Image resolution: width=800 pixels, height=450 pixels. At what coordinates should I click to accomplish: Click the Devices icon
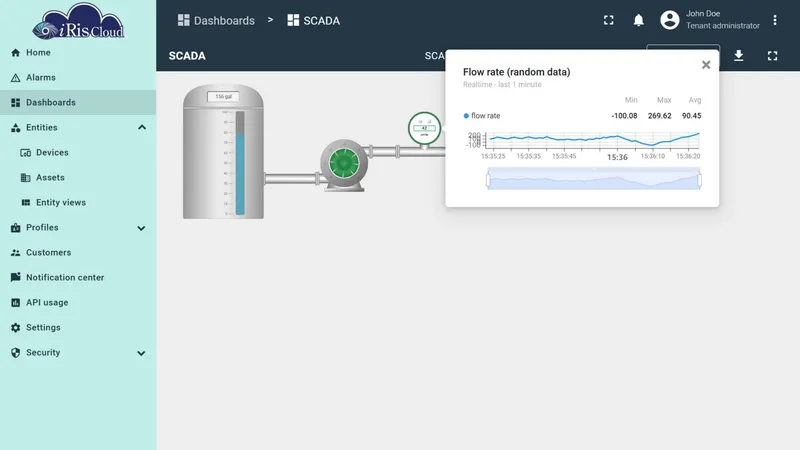pos(26,153)
